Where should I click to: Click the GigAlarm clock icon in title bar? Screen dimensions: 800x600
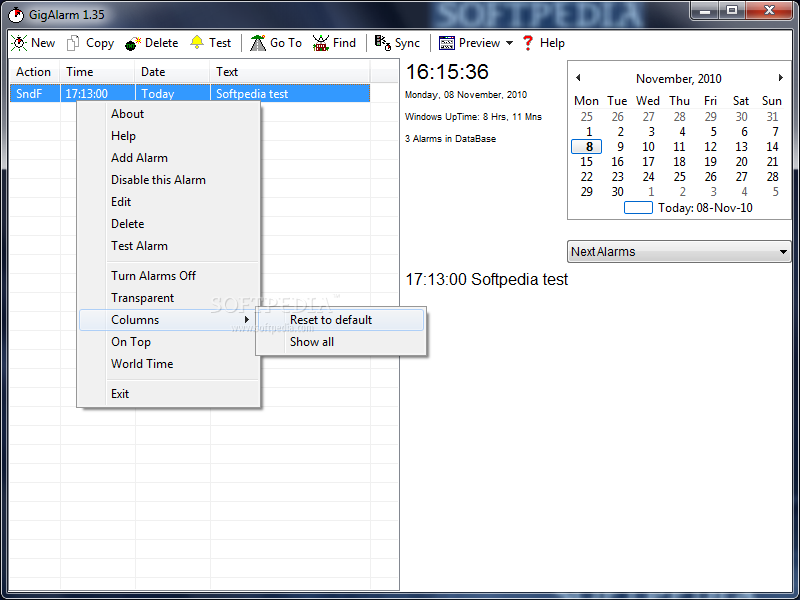[16, 15]
